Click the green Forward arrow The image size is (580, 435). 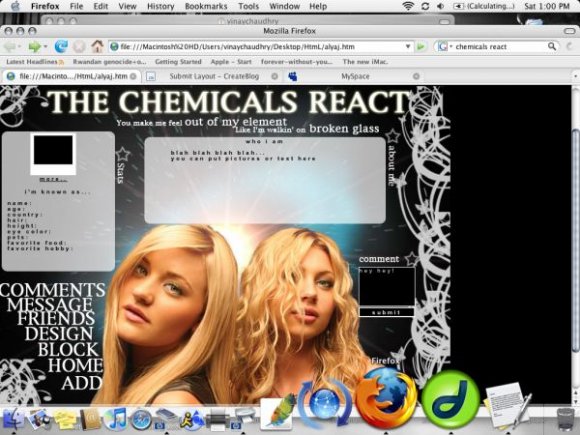[34, 47]
